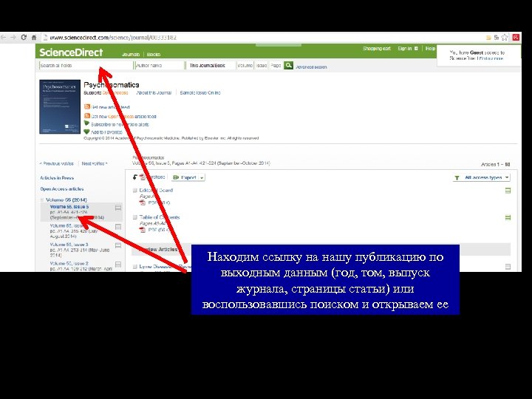Open the Export dropdown arrow
The image size is (532, 399).
(x=202, y=178)
